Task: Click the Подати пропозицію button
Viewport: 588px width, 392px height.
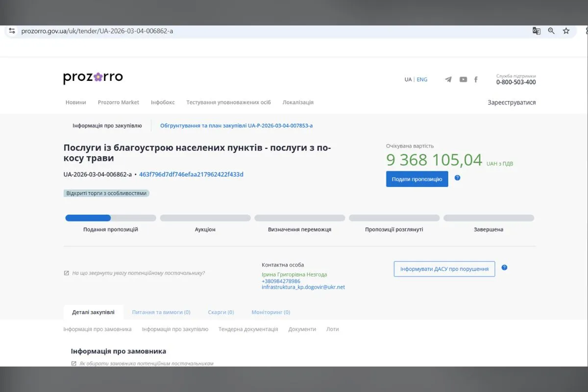Action: (417, 179)
